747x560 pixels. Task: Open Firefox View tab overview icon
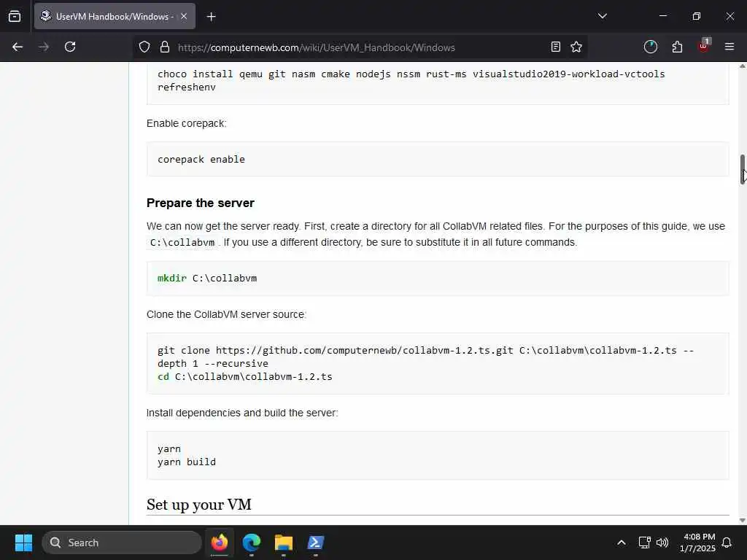click(15, 16)
